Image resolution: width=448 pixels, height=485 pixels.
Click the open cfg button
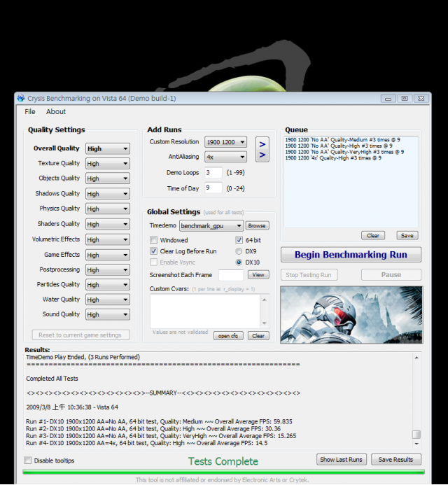tap(228, 336)
